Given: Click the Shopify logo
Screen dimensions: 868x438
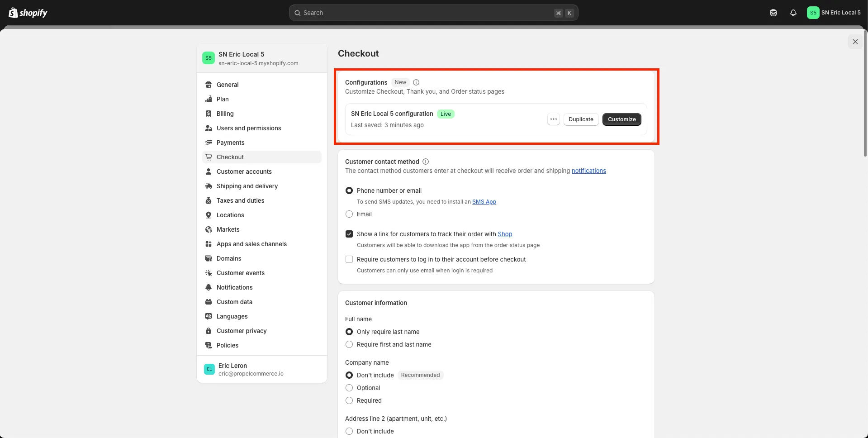Looking at the screenshot, I should pos(28,13).
